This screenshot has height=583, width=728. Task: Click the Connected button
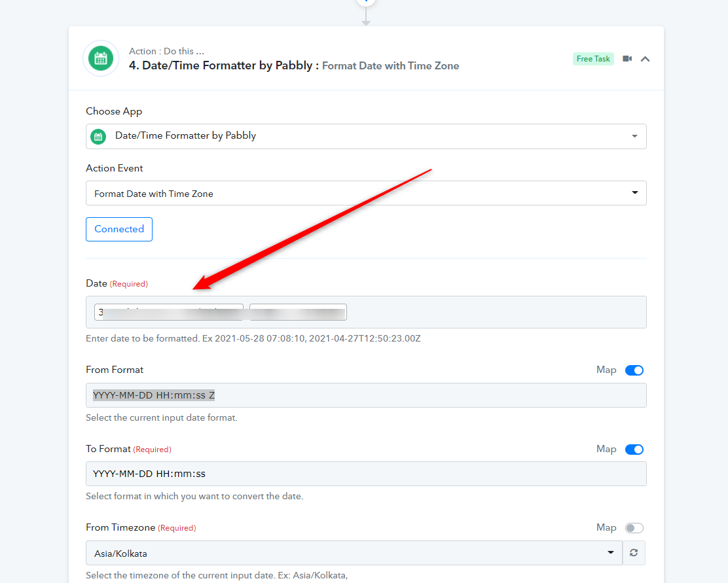[119, 229]
